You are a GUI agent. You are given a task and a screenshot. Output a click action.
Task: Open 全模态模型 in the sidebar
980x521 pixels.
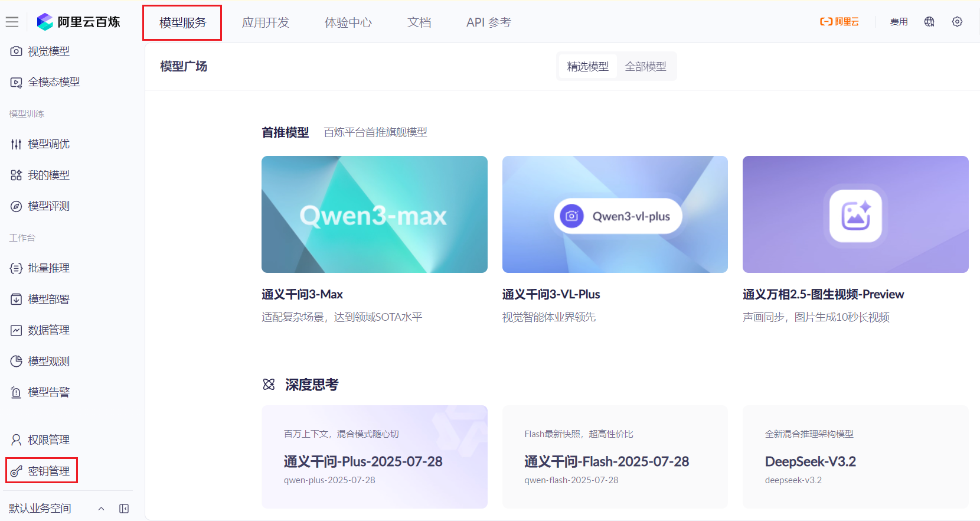[x=54, y=82]
